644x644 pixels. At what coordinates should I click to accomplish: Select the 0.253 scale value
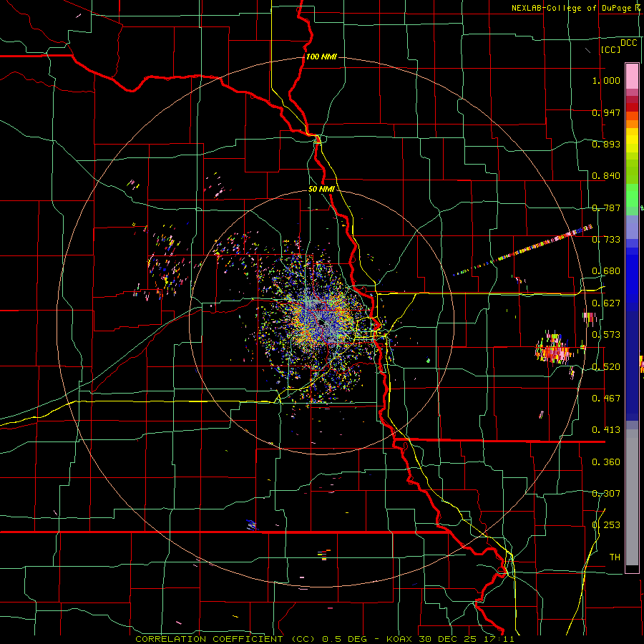[606, 525]
